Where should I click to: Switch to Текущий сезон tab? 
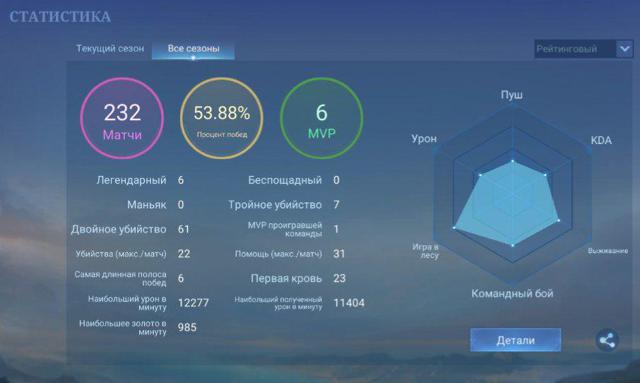coord(110,49)
